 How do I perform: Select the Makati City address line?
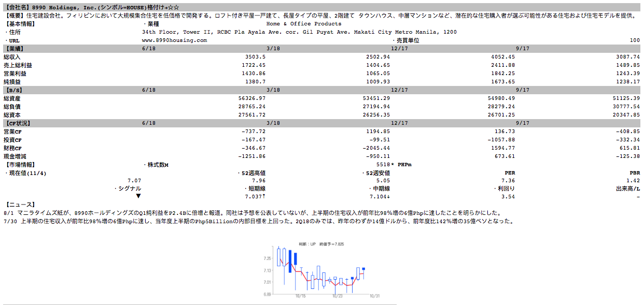(300, 32)
